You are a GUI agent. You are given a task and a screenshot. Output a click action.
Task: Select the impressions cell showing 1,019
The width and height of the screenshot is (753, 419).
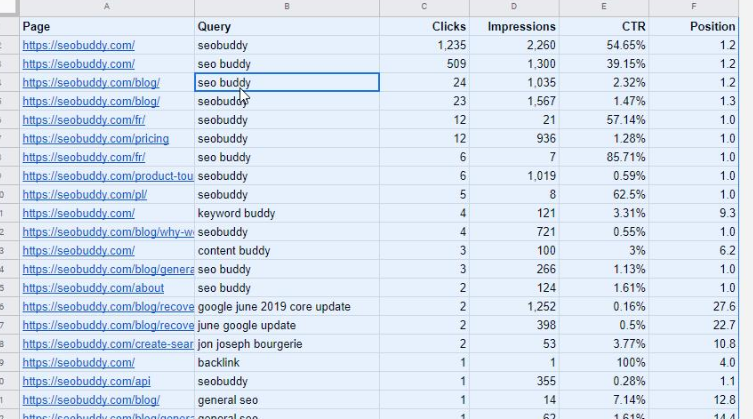point(514,176)
